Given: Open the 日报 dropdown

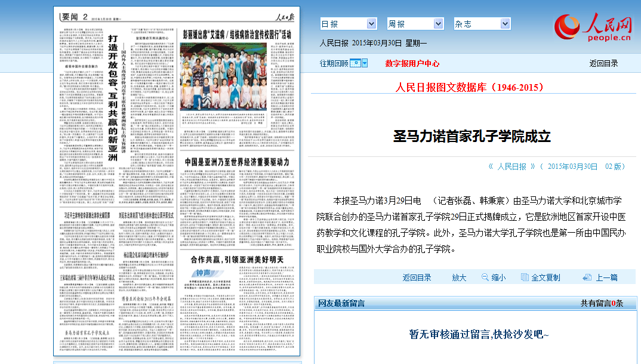Looking at the screenshot, I should (x=349, y=24).
